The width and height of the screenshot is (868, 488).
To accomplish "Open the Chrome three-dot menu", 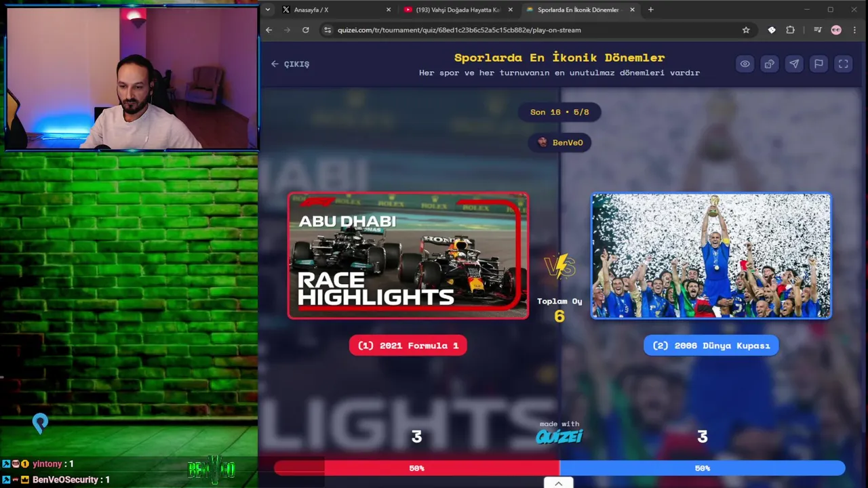I will (x=854, y=30).
